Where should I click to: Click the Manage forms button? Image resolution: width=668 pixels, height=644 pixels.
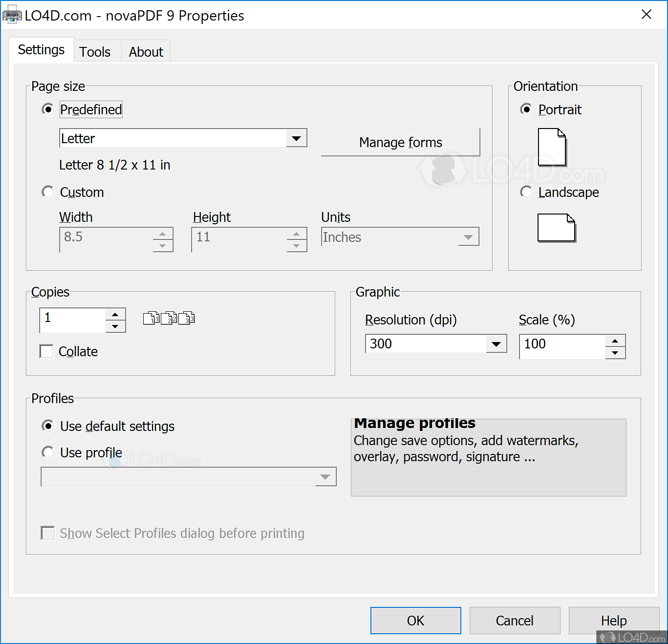tap(400, 142)
